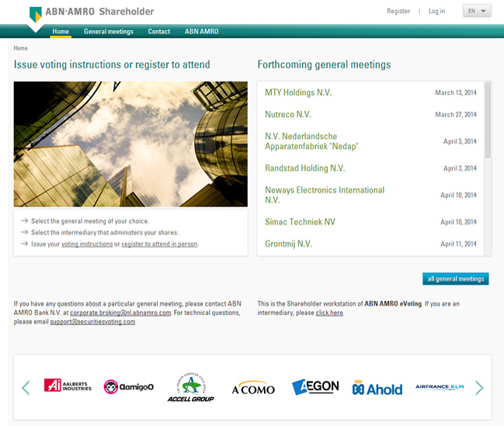Click the Aamigoo logo

click(x=129, y=386)
